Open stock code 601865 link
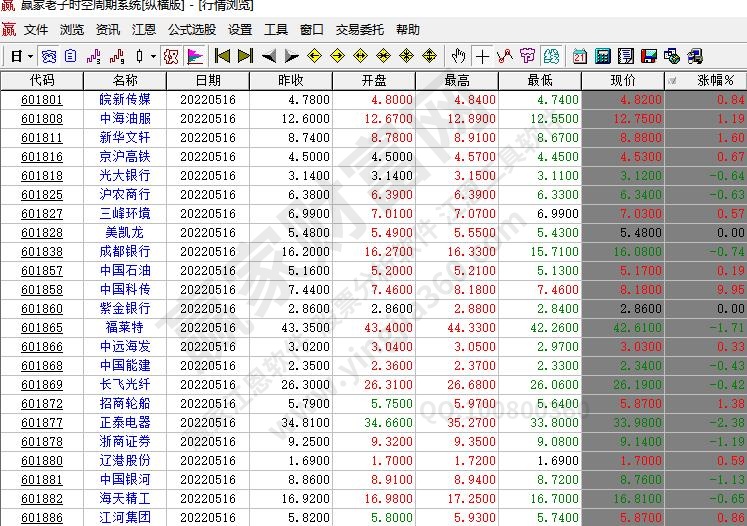 (x=42, y=328)
